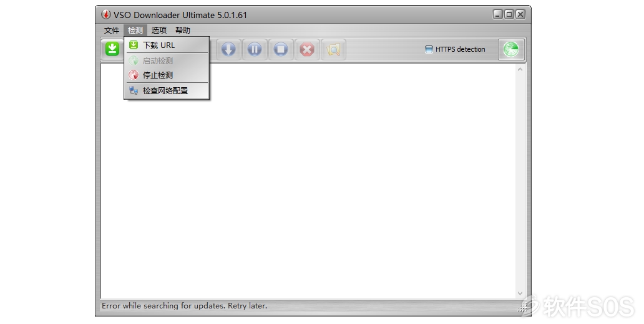Enable the HTTPS detection checkbox
644x324 pixels.
[x=429, y=49]
